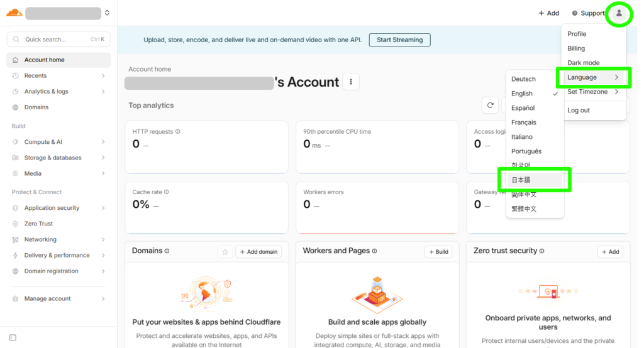
Task: Toggle Dark mode in profile menu
Action: click(x=583, y=63)
